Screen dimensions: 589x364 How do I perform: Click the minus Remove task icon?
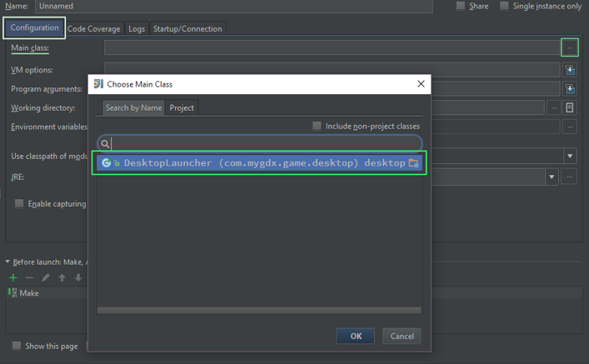pos(29,277)
